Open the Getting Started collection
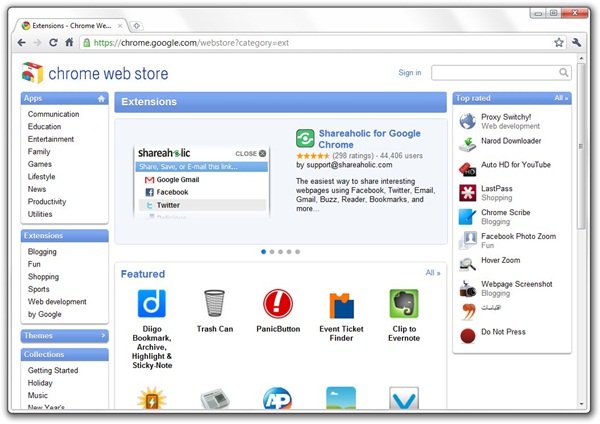This screenshot has height=424, width=600. (53, 370)
